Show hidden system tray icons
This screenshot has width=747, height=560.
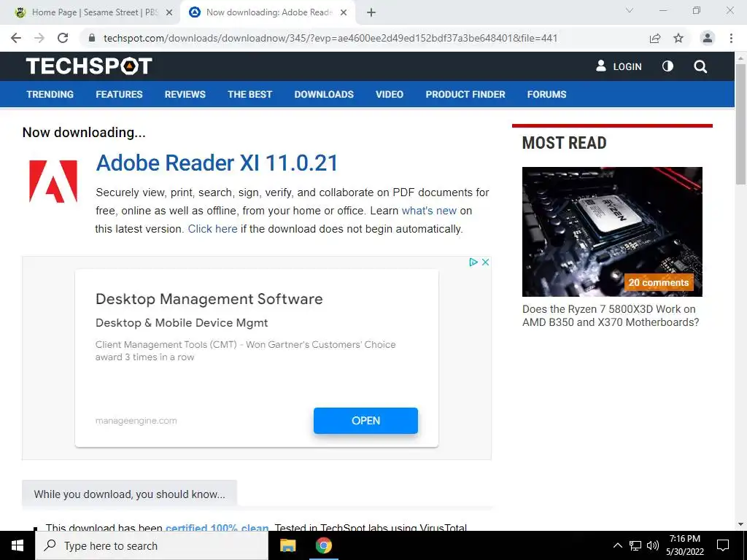coord(617,545)
